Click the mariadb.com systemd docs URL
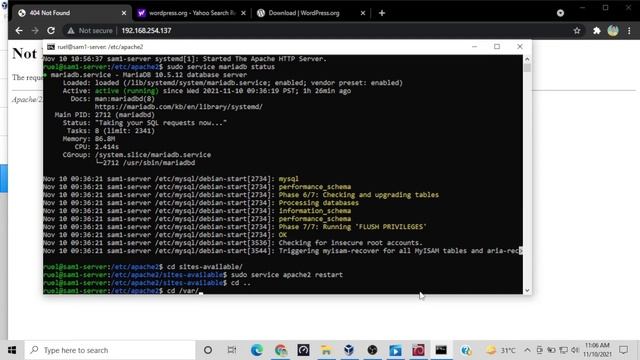640x360 pixels. pos(178,107)
